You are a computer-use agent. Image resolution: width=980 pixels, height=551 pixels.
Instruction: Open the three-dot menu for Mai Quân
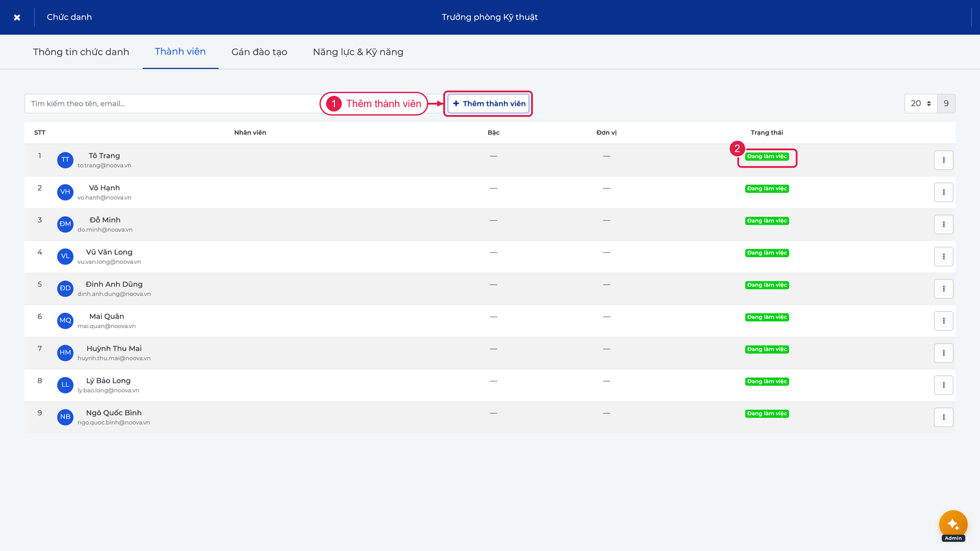(x=943, y=321)
